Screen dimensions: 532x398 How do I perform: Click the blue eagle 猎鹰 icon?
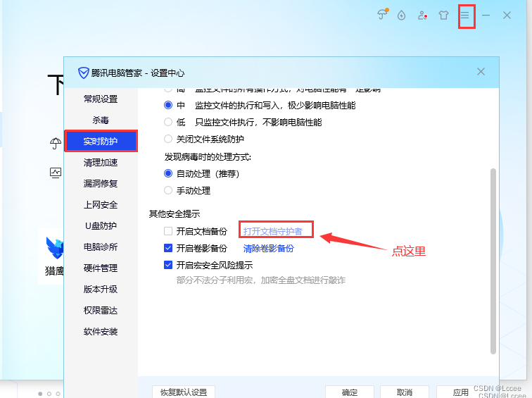pyautogui.click(x=55, y=247)
